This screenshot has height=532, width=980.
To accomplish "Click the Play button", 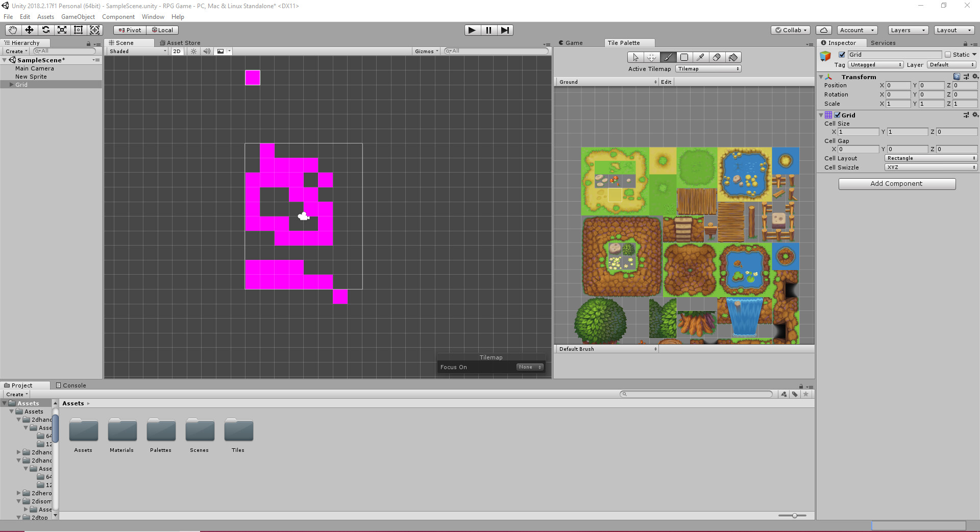I will [472, 30].
